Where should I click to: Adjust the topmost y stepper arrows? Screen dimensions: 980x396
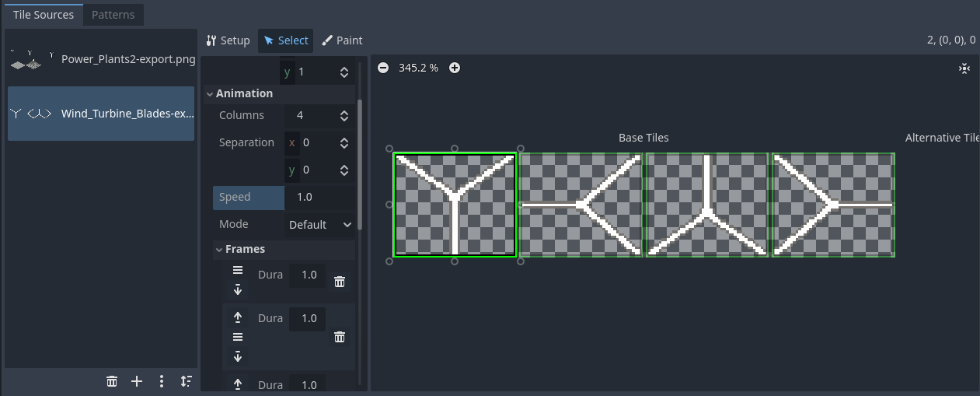pos(344,72)
